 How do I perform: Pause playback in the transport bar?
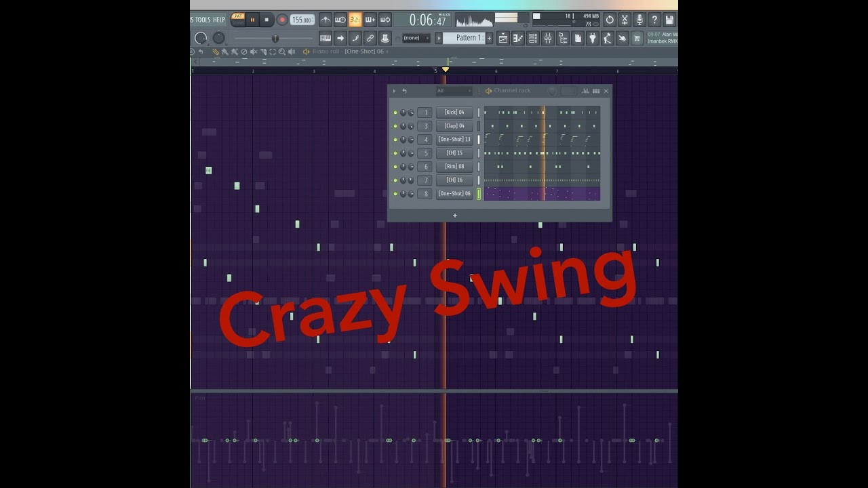pyautogui.click(x=252, y=20)
